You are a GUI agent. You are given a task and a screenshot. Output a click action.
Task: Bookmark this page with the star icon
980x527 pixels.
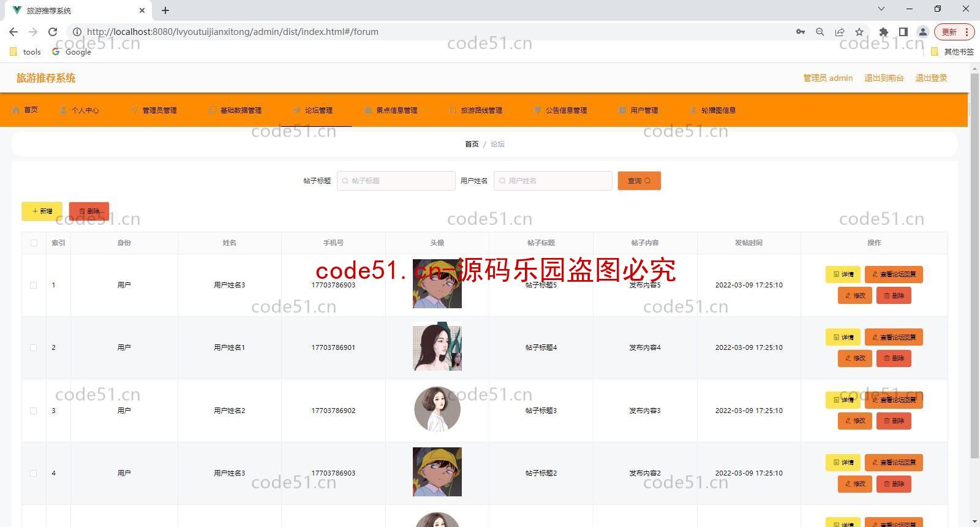[859, 32]
